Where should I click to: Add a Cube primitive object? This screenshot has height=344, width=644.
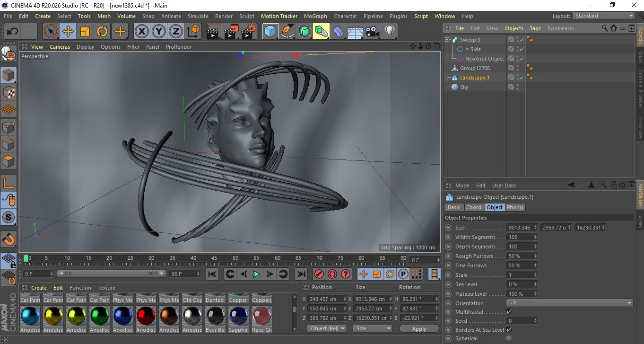pos(270,32)
